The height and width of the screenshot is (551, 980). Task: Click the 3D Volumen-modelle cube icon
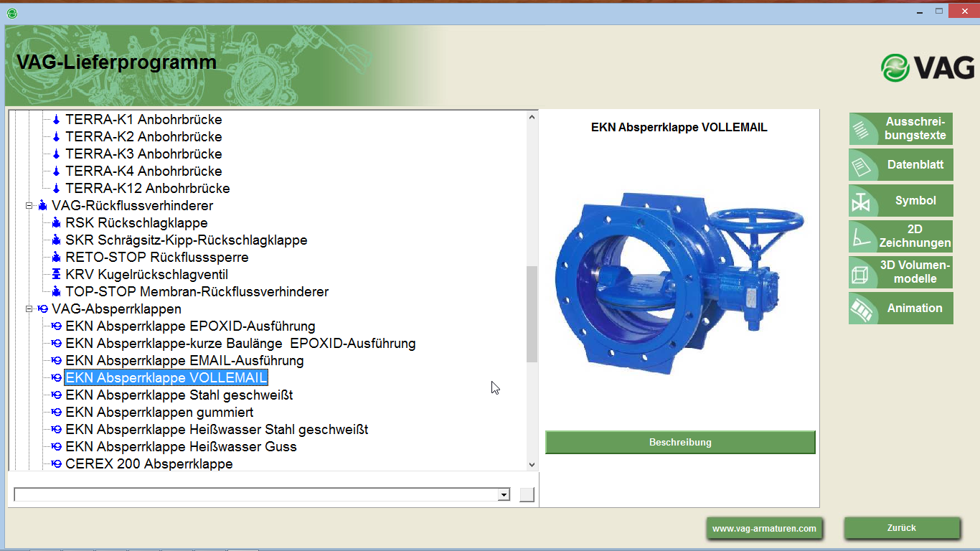pyautogui.click(x=862, y=272)
